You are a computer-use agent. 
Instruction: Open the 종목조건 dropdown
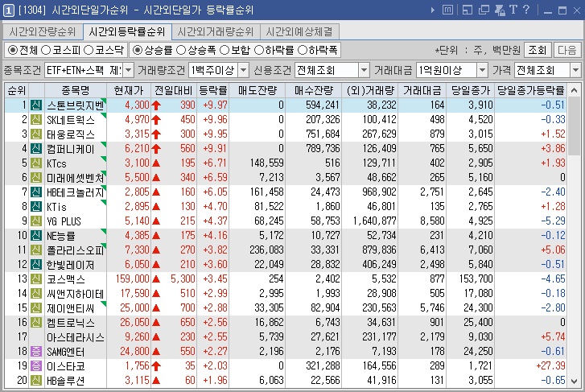(x=128, y=70)
